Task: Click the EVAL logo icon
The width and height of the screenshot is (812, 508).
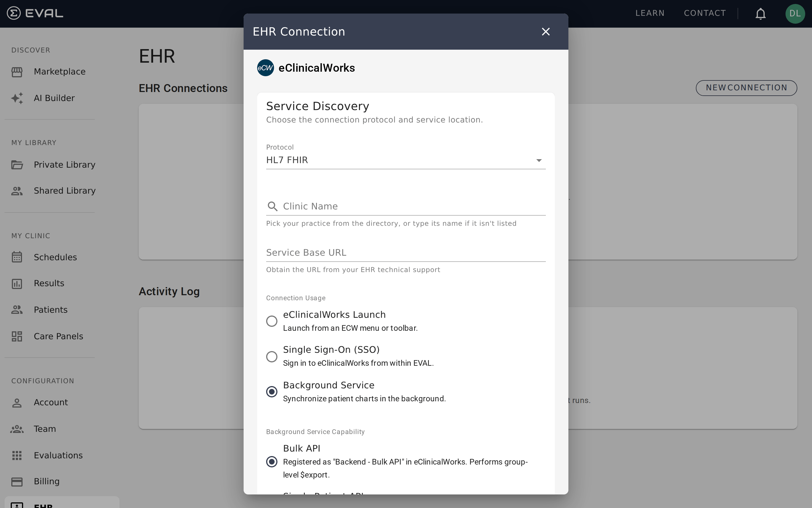Action: coord(14,14)
